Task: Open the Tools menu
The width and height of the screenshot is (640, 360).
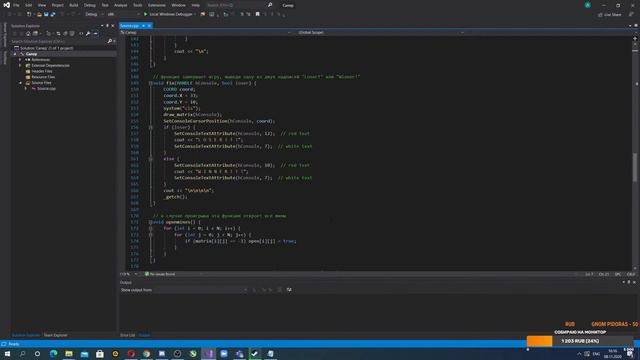Action: click(138, 5)
